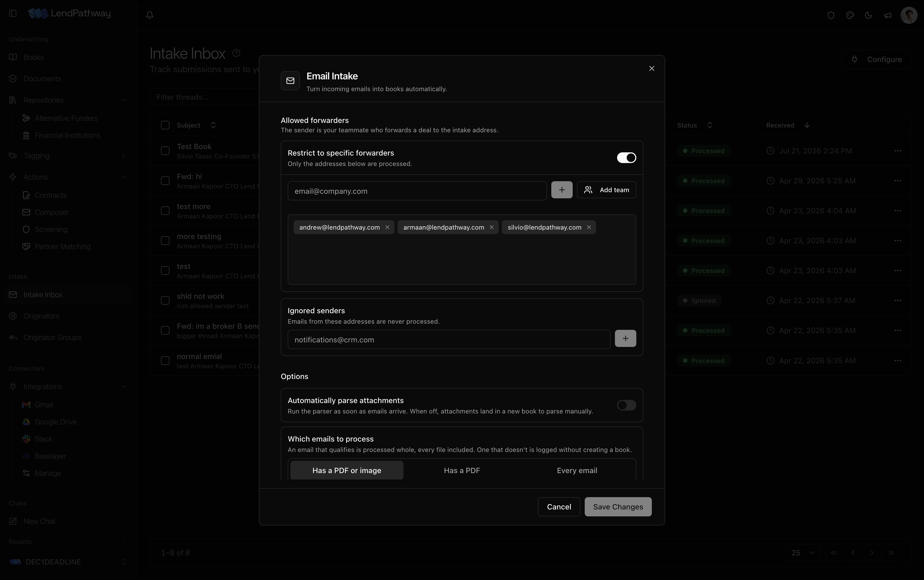Click the Configure button
This screenshot has width=924, height=580.
876,59
